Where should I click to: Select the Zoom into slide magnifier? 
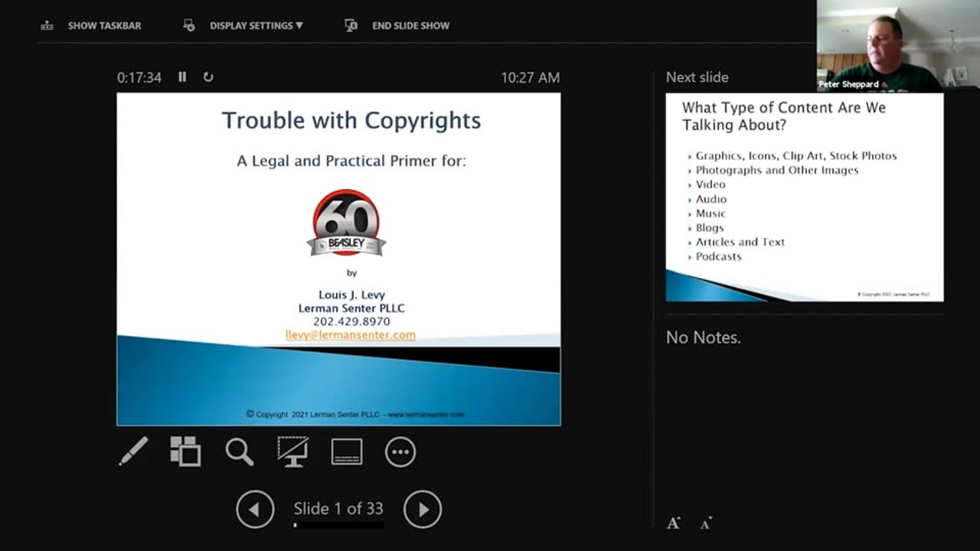(239, 452)
